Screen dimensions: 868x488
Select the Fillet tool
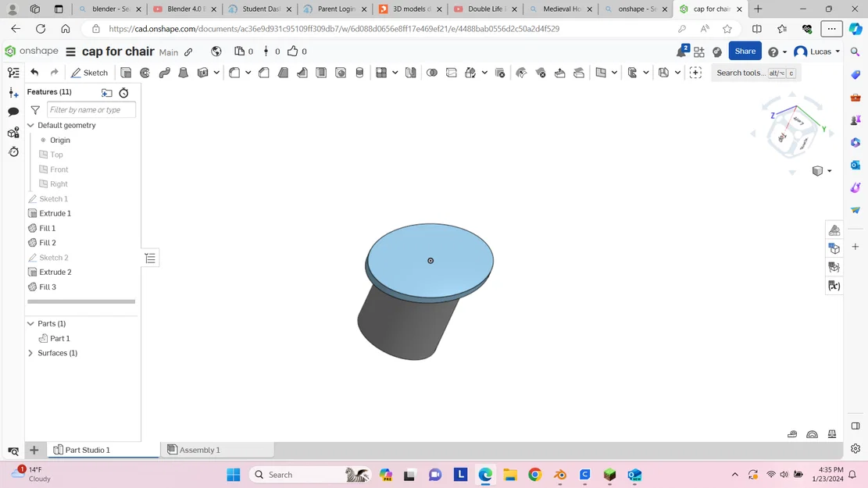(x=234, y=73)
